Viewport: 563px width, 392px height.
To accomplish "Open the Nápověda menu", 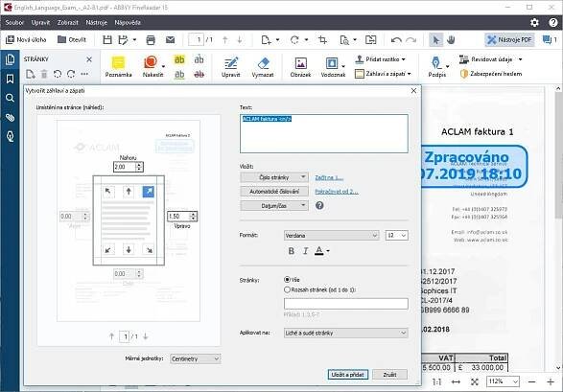I will [x=128, y=23].
